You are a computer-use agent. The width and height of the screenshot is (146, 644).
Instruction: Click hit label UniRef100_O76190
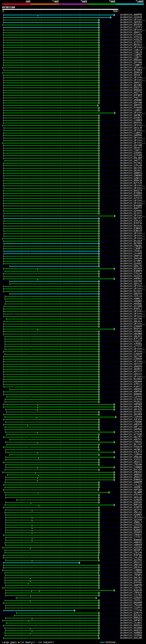[x=131, y=274]
